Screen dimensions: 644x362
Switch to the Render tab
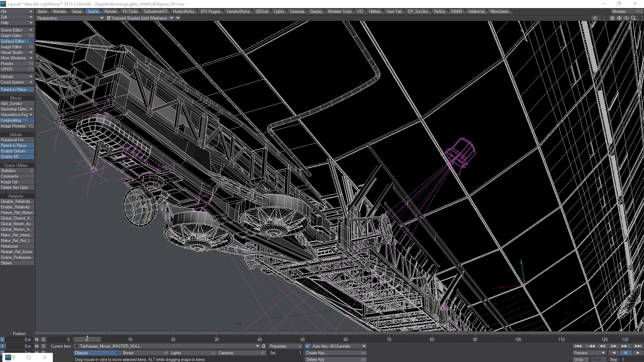pyautogui.click(x=111, y=12)
